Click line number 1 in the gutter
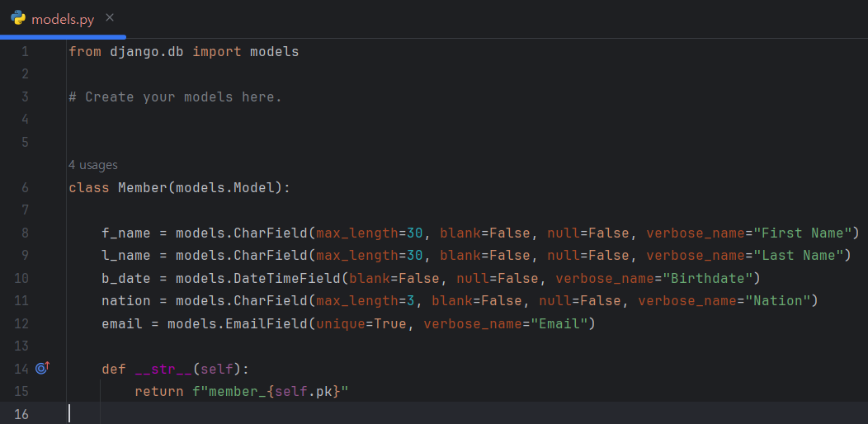Image resolution: width=868 pixels, height=424 pixels. (24, 52)
